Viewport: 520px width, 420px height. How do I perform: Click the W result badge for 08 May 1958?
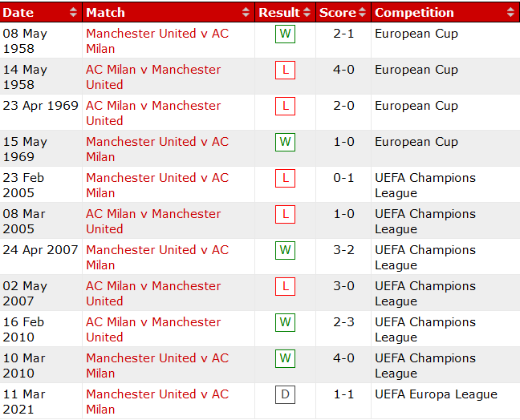point(285,34)
